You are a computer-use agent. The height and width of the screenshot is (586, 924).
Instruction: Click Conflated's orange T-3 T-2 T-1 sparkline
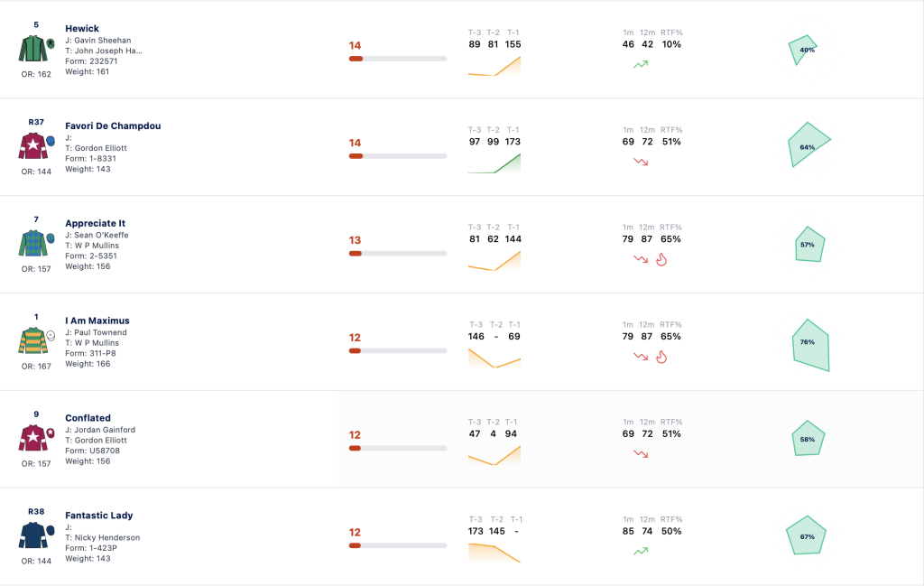494,456
